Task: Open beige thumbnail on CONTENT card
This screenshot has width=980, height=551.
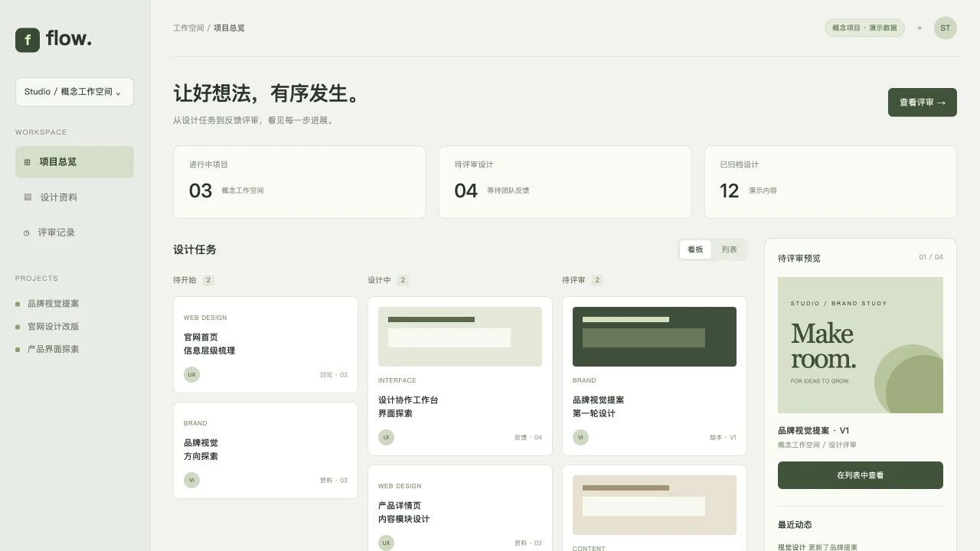Action: [655, 505]
